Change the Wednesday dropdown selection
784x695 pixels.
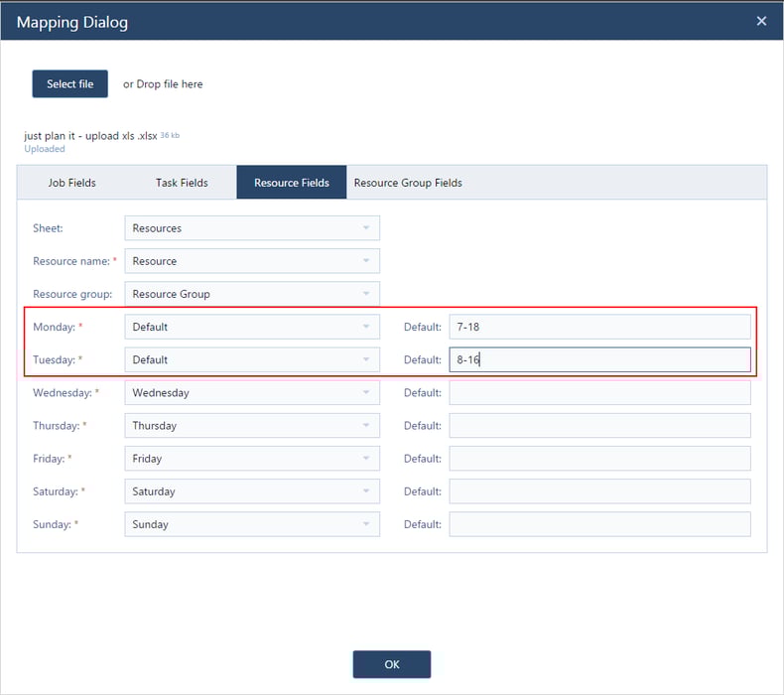251,392
